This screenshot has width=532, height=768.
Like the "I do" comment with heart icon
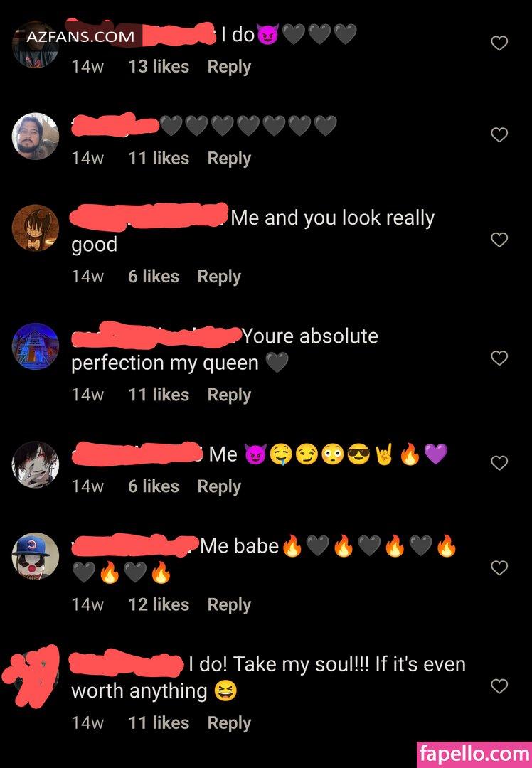[x=499, y=43]
